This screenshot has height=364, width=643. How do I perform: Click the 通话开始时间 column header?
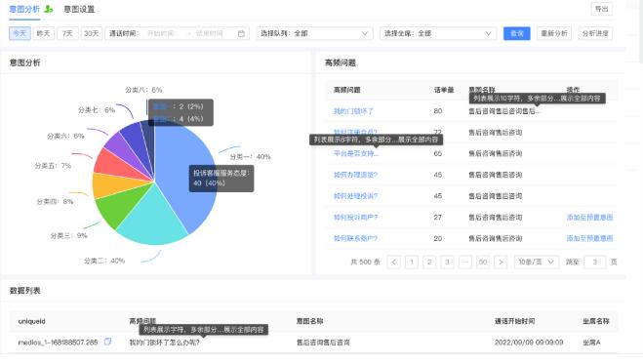(514, 321)
